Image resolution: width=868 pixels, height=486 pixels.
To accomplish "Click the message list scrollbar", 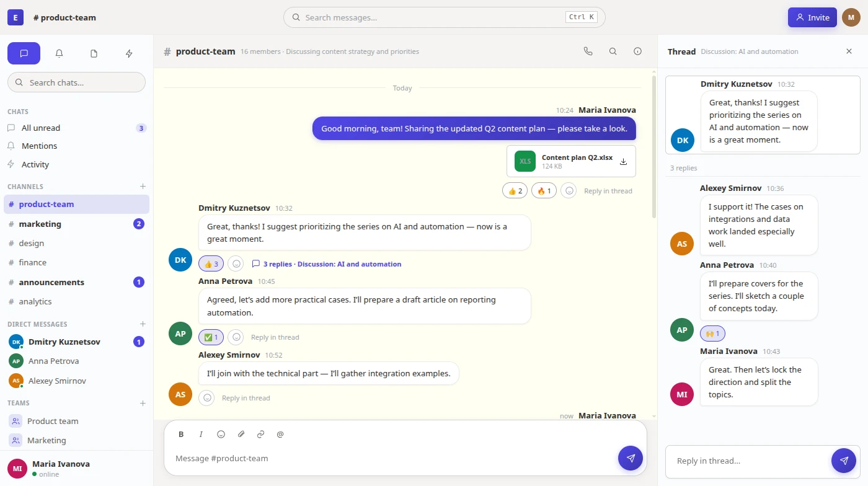I will click(x=654, y=147).
